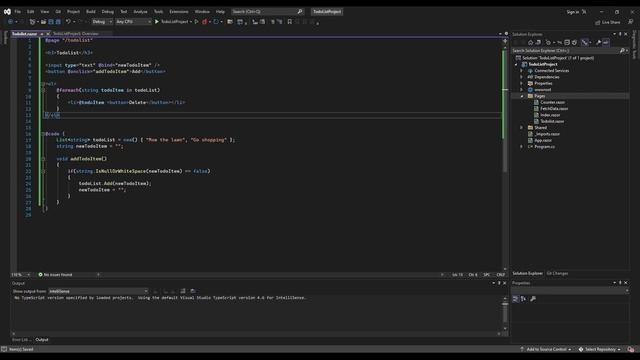Open the Show output from IntelliSense dropdown
This screenshot has width=640, height=360.
(x=98, y=291)
